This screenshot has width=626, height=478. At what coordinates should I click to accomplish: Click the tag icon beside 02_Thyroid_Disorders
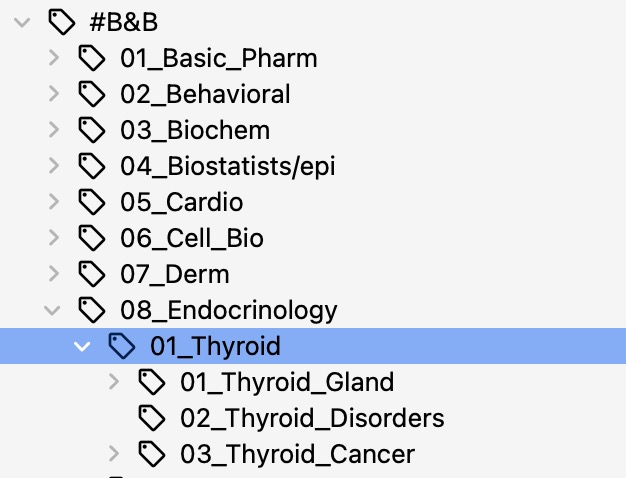click(x=152, y=418)
